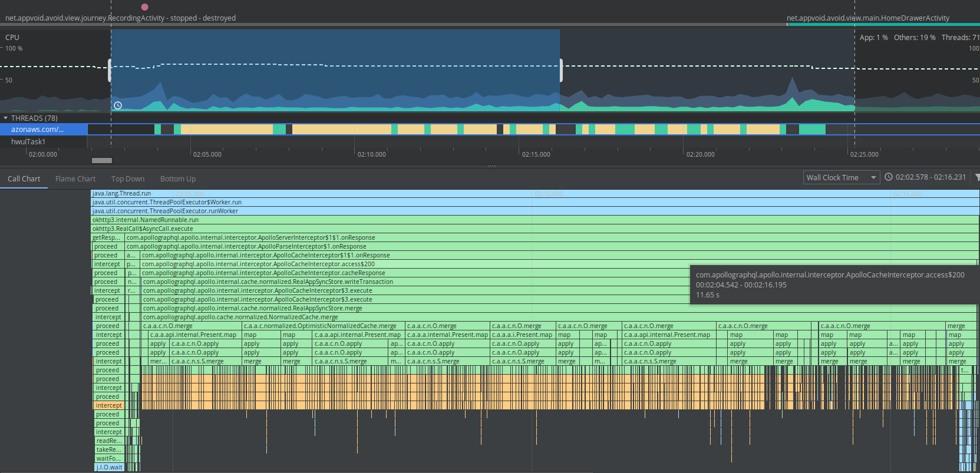Image resolution: width=980 pixels, height=473 pixels.
Task: Select ApolloParseInterceptor$1.onResponse bar
Action: [552, 246]
